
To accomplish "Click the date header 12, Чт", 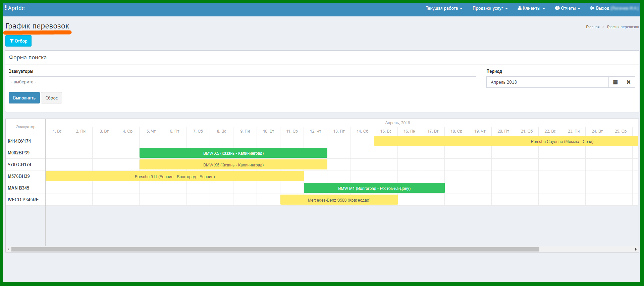I will click(x=316, y=131).
